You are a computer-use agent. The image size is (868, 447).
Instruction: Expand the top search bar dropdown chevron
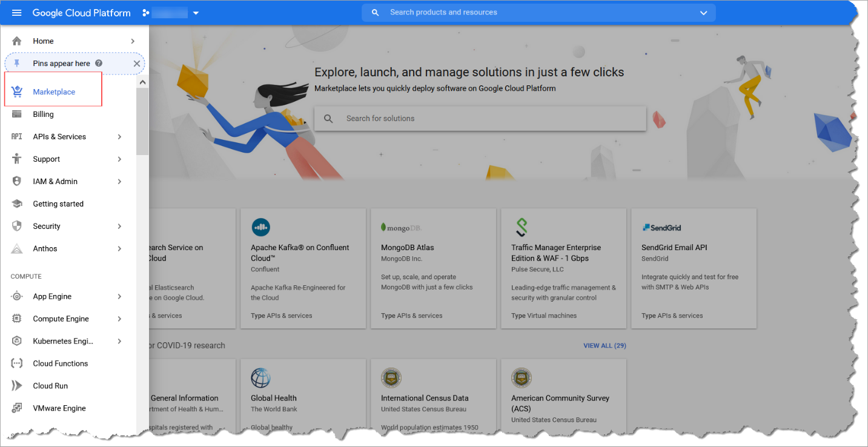703,13
